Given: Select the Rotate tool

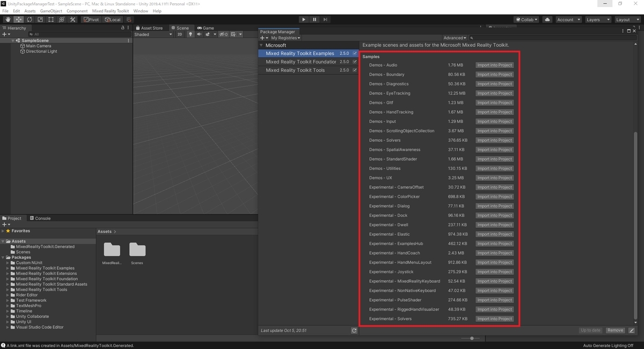Looking at the screenshot, I should coord(30,19).
